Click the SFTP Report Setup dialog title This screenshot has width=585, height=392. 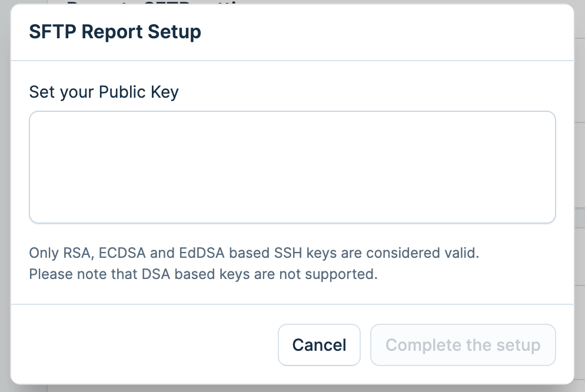click(115, 32)
